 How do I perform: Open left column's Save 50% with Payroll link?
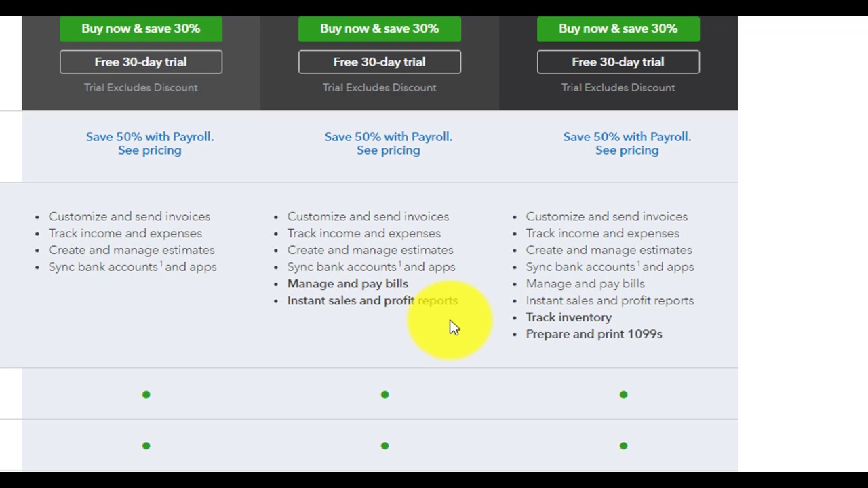[x=149, y=136]
